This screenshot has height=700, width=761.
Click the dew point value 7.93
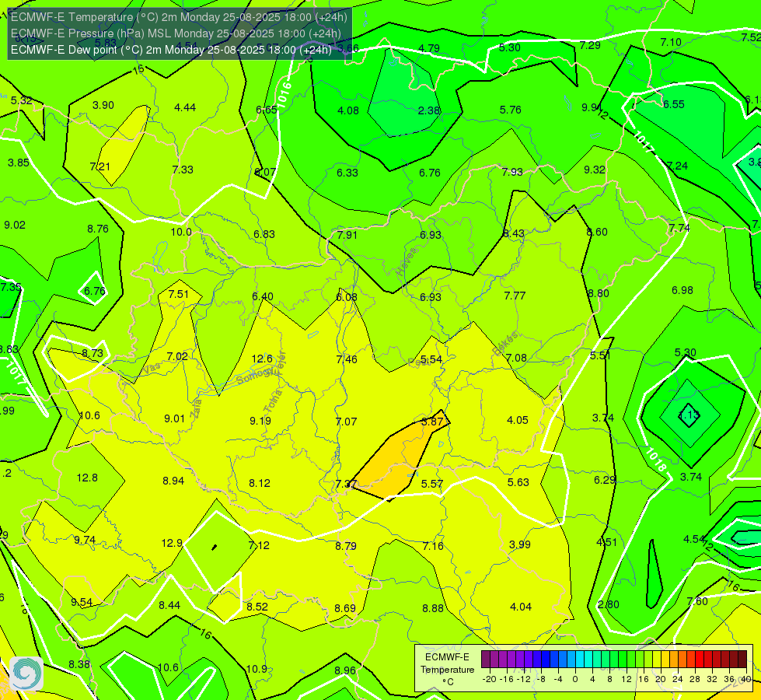click(512, 172)
